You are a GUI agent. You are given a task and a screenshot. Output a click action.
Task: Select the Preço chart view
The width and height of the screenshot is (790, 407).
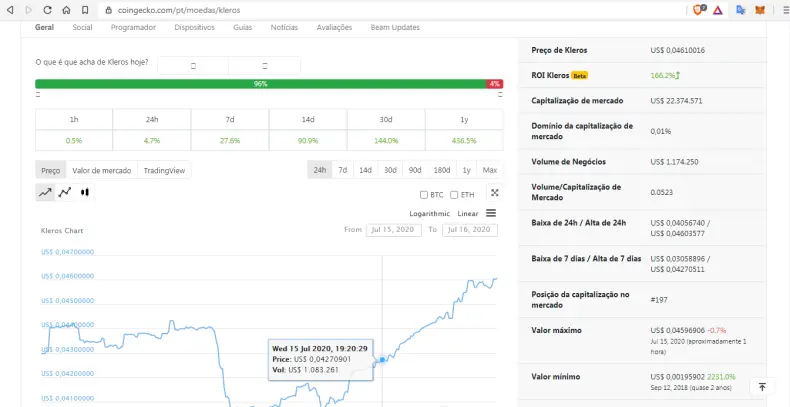click(50, 170)
